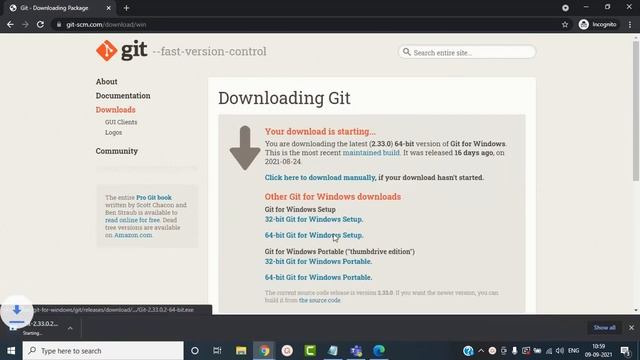Show hidden system tray icons
The image size is (640, 360).
pos(481,351)
